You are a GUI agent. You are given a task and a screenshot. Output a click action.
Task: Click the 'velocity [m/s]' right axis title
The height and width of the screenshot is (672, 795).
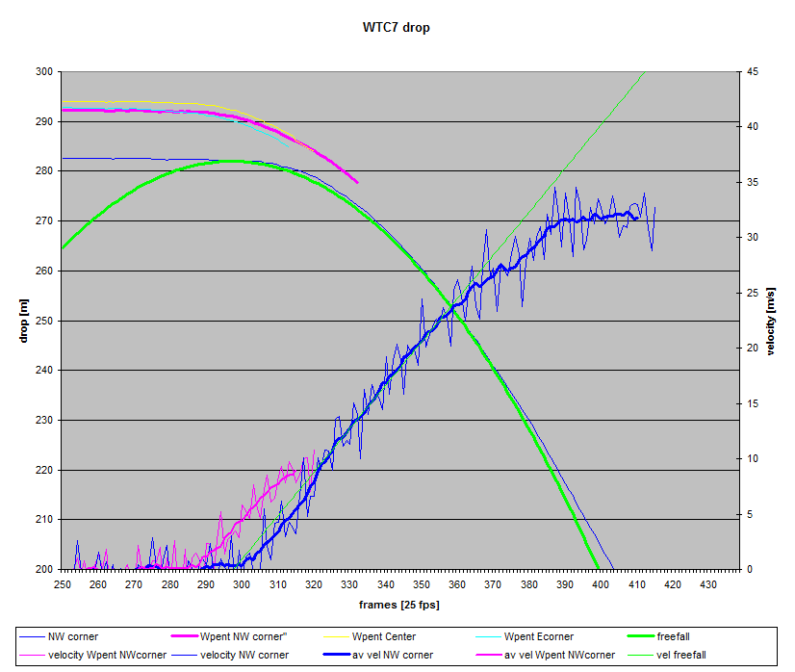(x=773, y=320)
